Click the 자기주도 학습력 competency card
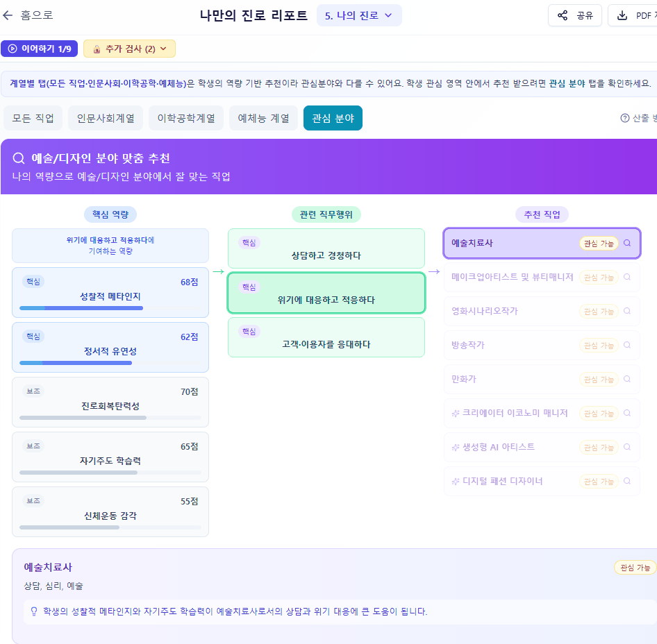The image size is (657, 644). [110, 457]
